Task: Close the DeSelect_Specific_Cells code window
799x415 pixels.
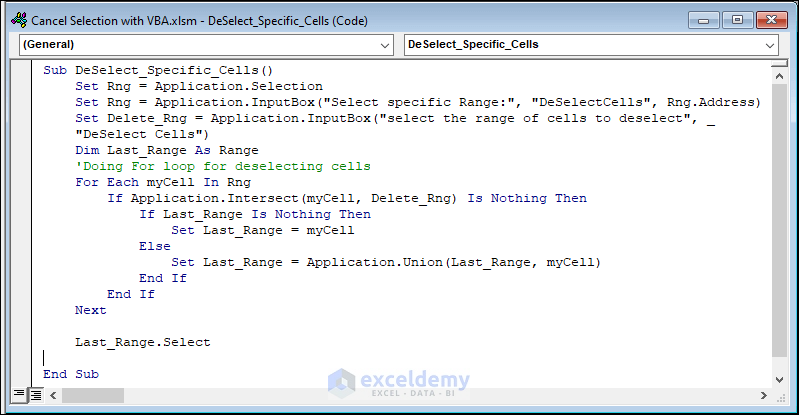Action: point(770,19)
